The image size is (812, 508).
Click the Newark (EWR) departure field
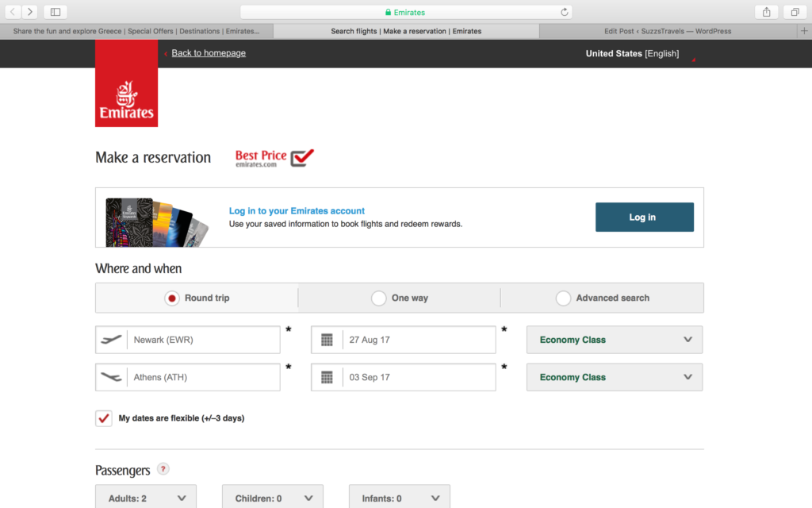click(x=187, y=340)
